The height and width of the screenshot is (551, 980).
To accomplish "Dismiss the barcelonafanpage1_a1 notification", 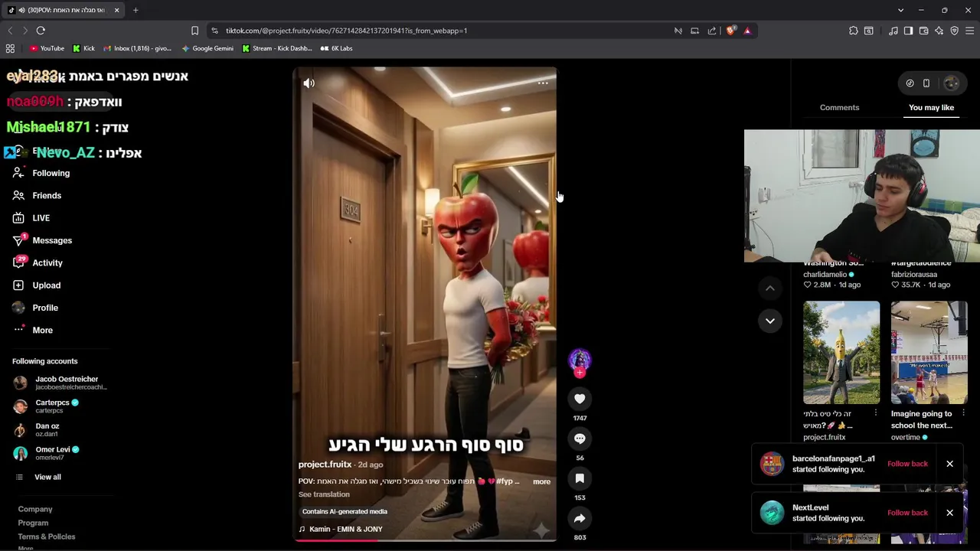I will pos(949,464).
